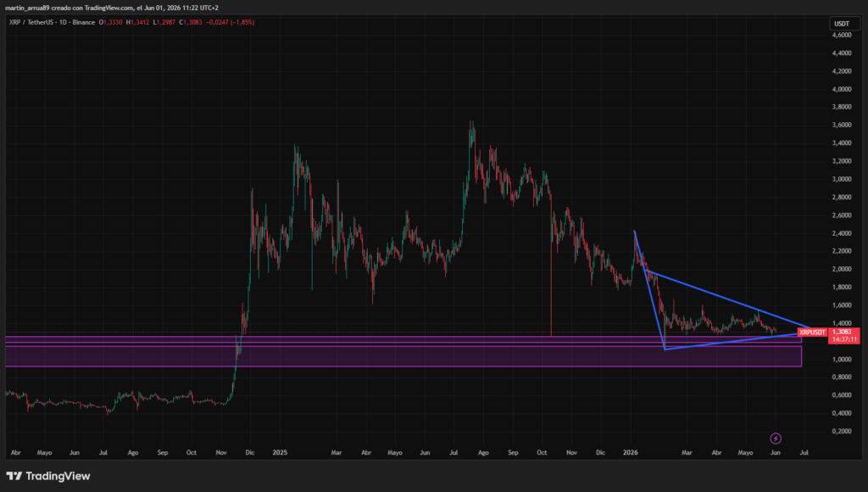
Task: Click the XRPUSDT symbol tag
Action: (812, 333)
